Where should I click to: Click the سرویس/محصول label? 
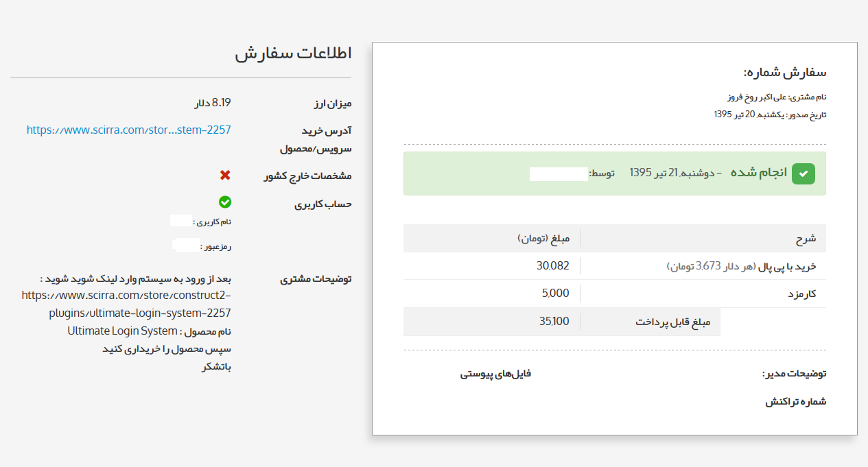pos(316,149)
